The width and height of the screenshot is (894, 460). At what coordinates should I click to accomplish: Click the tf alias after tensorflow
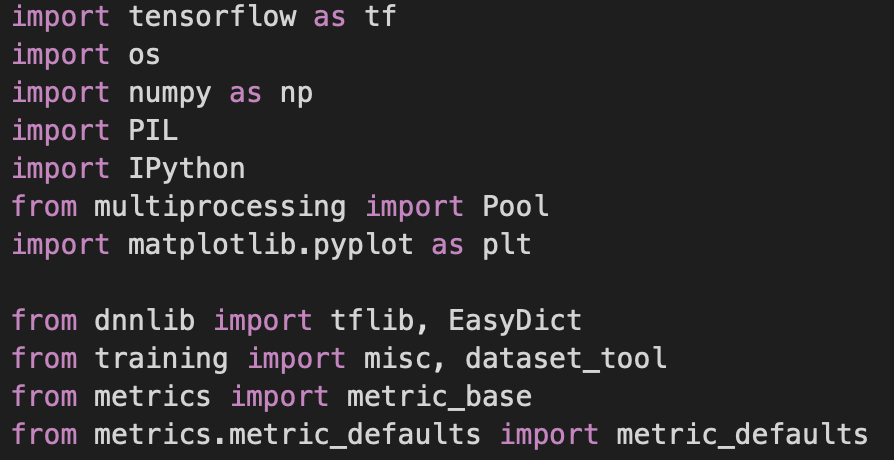point(380,17)
